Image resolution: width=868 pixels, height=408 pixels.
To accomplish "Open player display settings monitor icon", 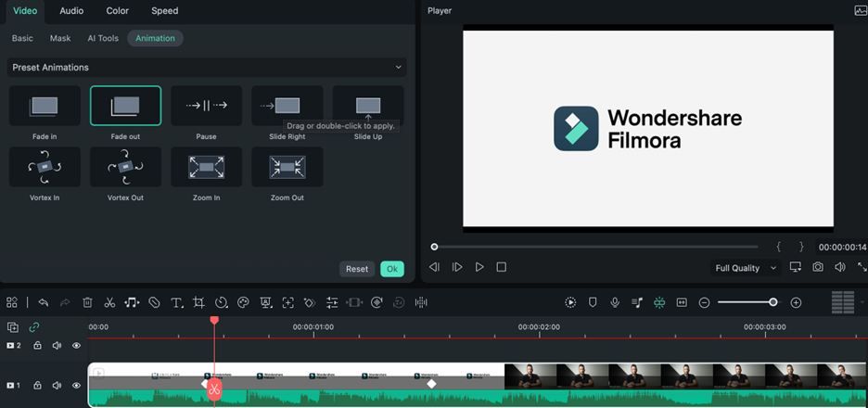I will point(796,267).
